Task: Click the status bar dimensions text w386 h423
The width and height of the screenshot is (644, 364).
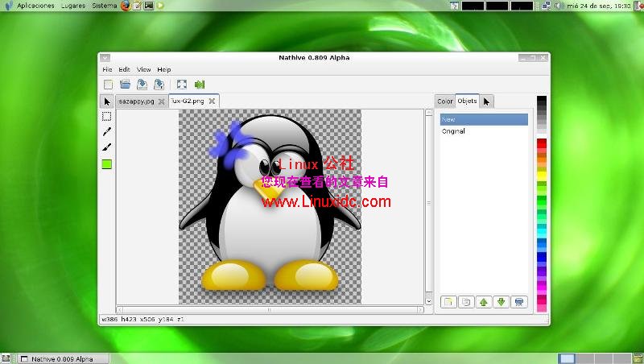Action: [119, 319]
